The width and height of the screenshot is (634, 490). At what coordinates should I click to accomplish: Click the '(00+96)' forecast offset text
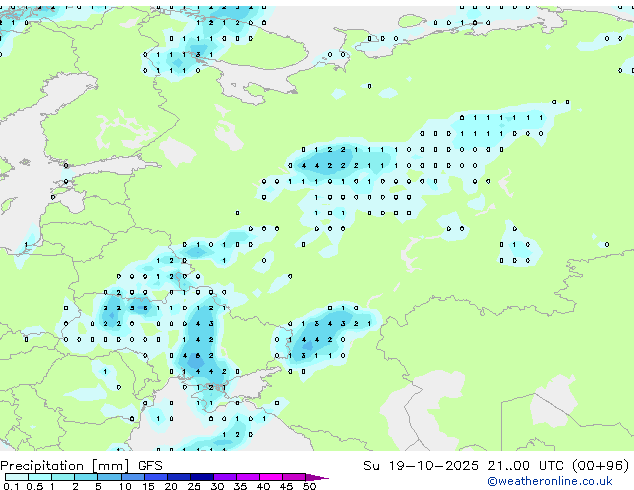601,466
